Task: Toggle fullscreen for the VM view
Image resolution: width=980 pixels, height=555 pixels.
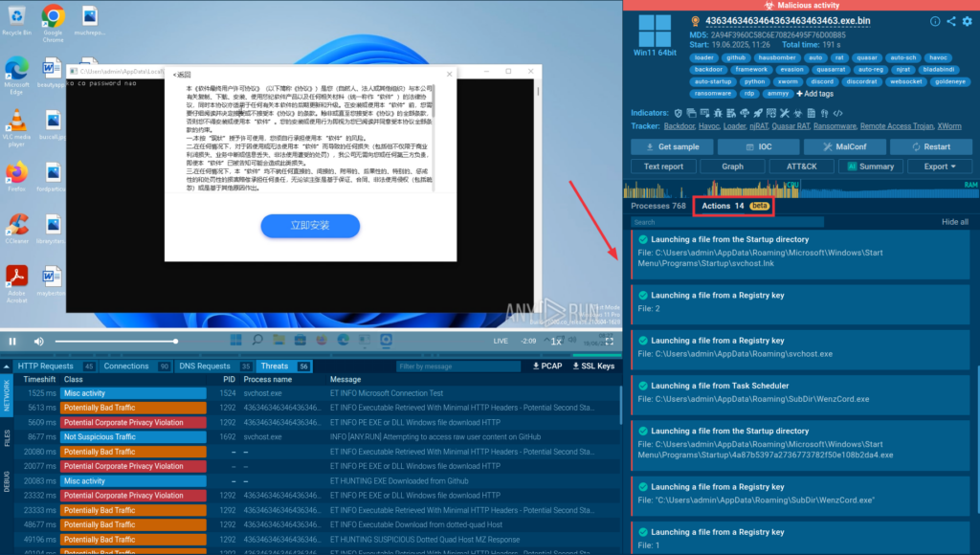Action: click(x=609, y=342)
